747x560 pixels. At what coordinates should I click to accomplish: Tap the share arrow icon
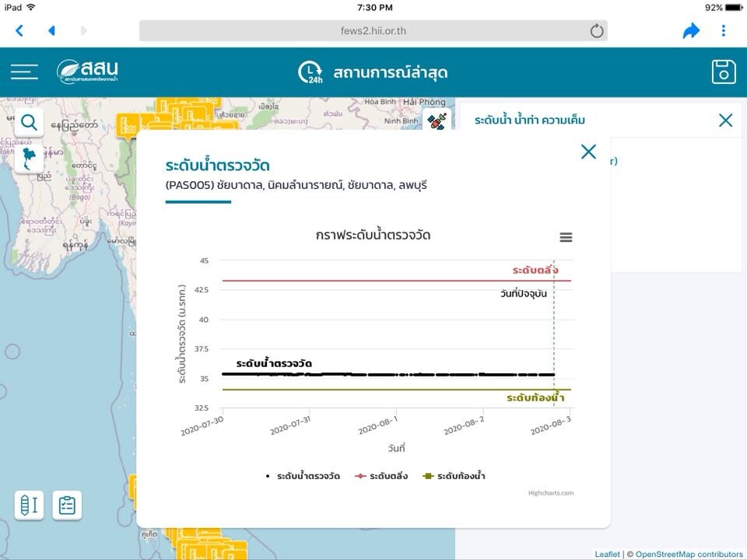(x=691, y=30)
